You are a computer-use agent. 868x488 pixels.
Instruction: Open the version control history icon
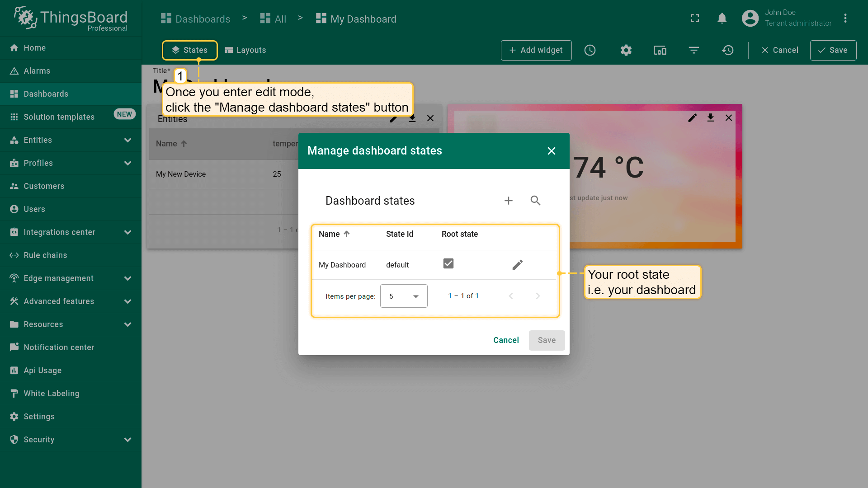click(728, 50)
